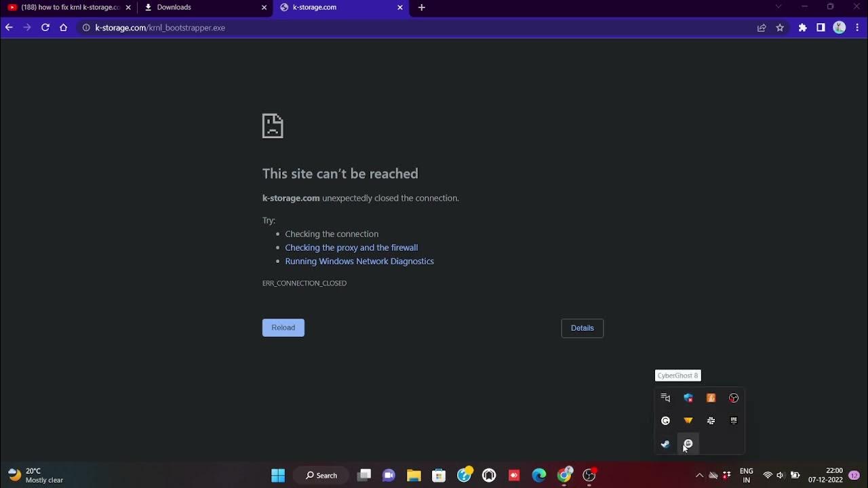This screenshot has height=488, width=868.
Task: Reload page using toolbar refresh icon
Action: point(45,28)
